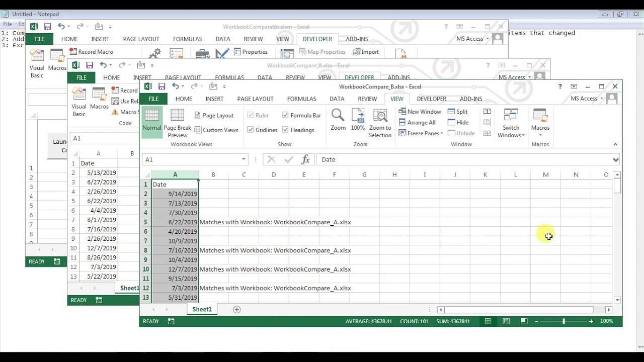Click Arrange All windows
The image size is (644, 362).
coord(417,123)
